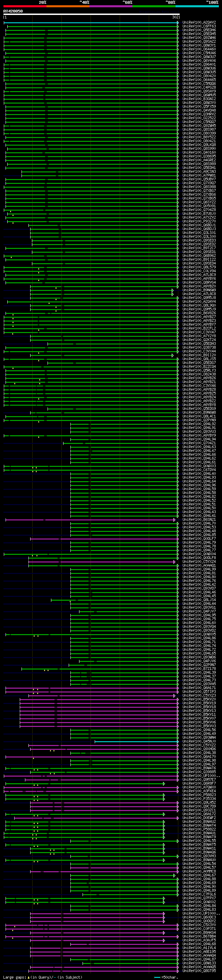Click the green ~80% legend segment
The image size is (222, 980).
tap(154, 6)
